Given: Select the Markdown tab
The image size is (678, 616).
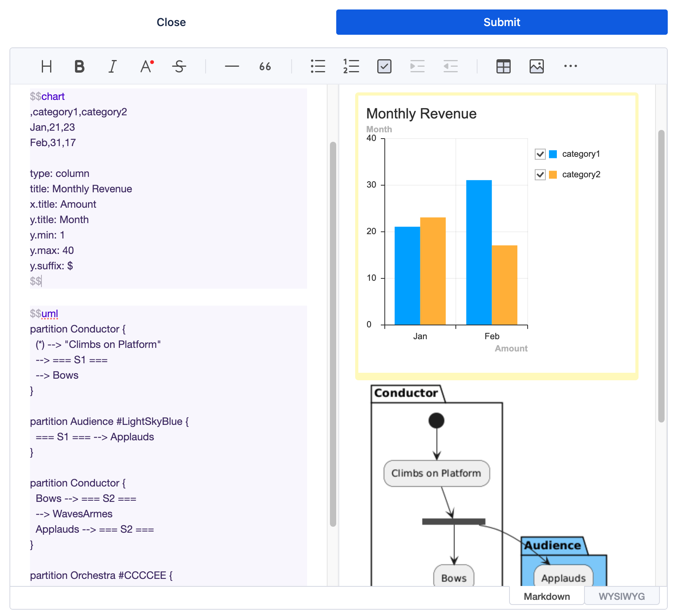Looking at the screenshot, I should [547, 596].
